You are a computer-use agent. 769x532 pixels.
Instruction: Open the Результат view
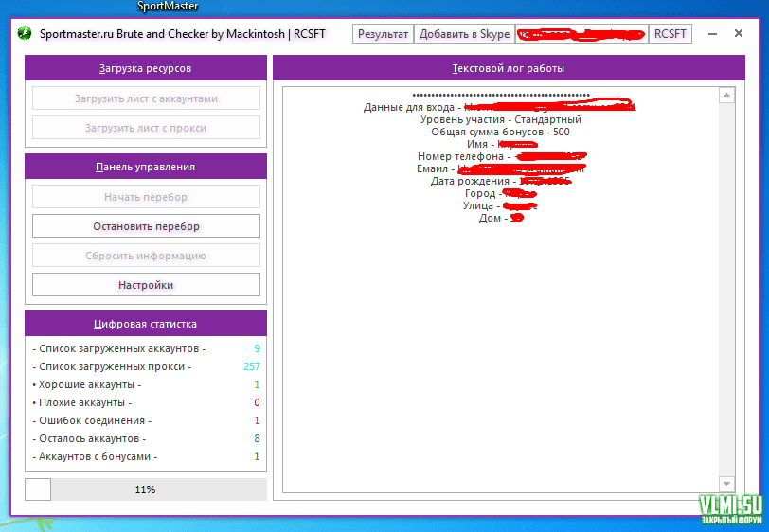(384, 34)
